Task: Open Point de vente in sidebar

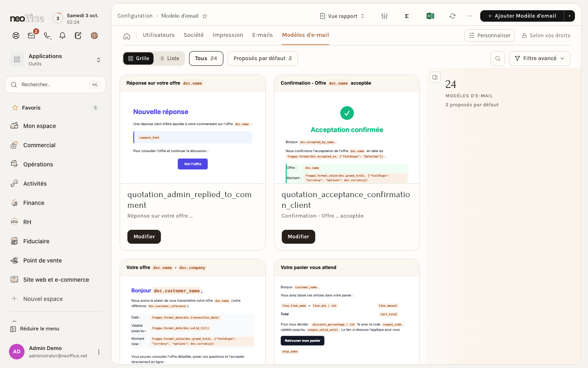Action: tap(56, 260)
